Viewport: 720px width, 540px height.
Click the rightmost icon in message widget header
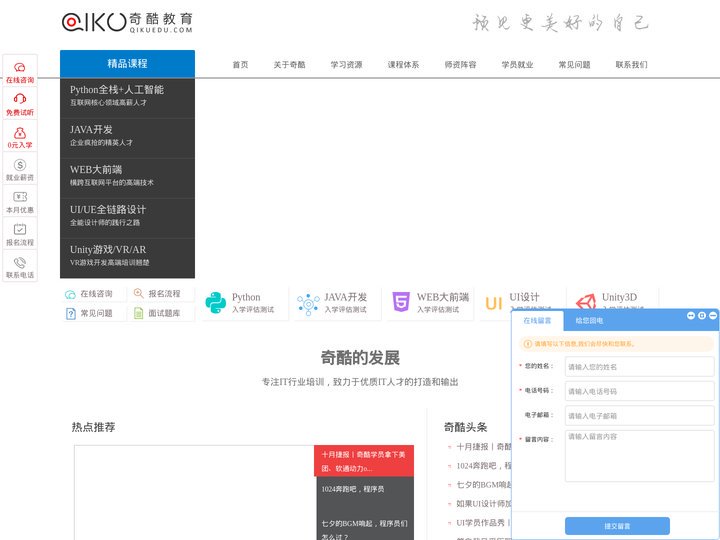coord(713,315)
